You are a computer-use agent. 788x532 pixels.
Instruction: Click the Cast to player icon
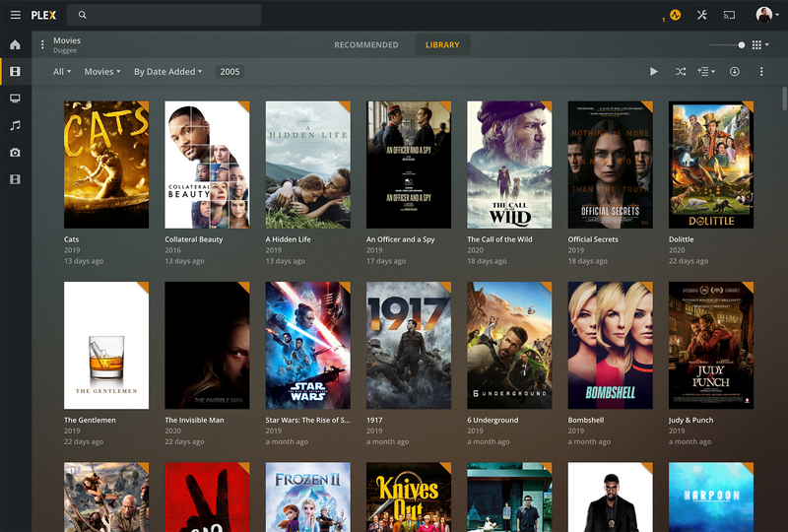[x=730, y=15]
